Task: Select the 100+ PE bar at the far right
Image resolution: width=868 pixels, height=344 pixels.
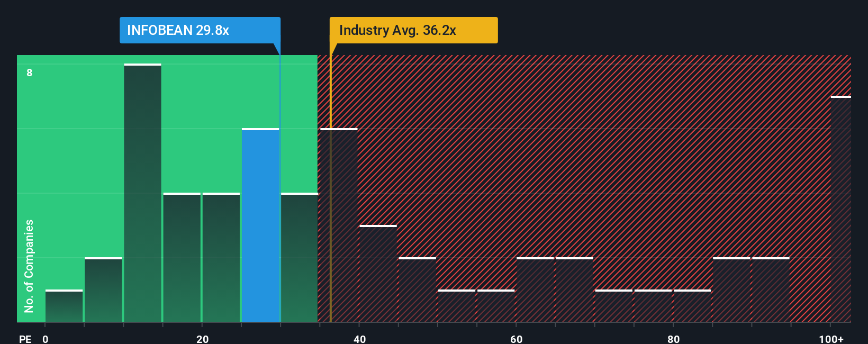Action: pyautogui.click(x=841, y=209)
